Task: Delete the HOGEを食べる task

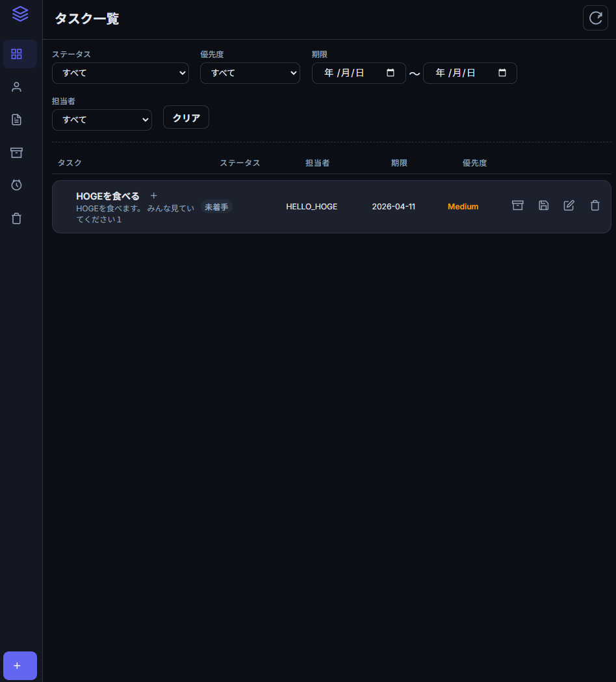Action: click(595, 205)
